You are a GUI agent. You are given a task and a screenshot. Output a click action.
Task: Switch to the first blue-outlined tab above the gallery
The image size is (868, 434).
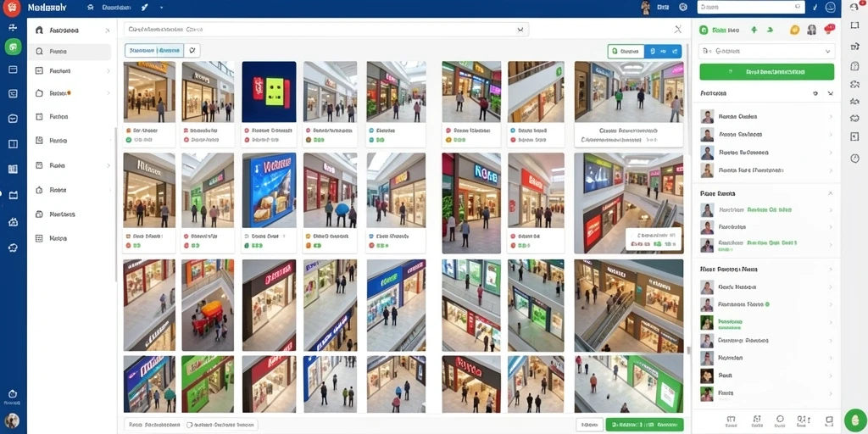[141, 50]
